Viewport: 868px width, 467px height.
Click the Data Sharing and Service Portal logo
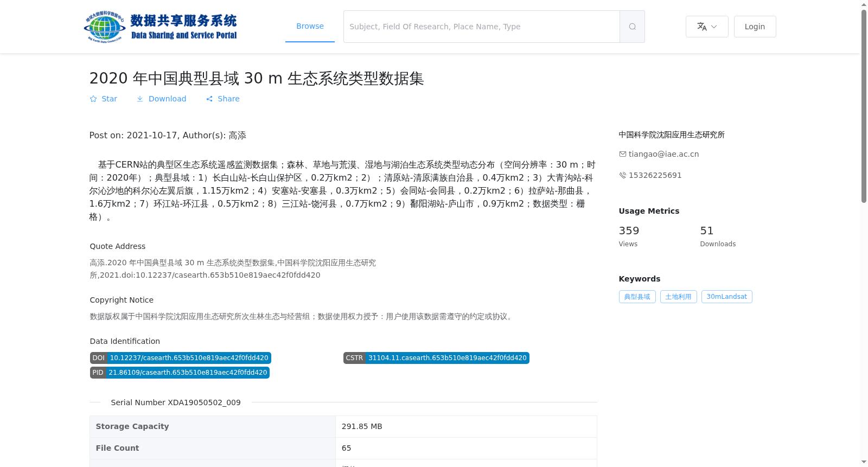click(x=161, y=27)
